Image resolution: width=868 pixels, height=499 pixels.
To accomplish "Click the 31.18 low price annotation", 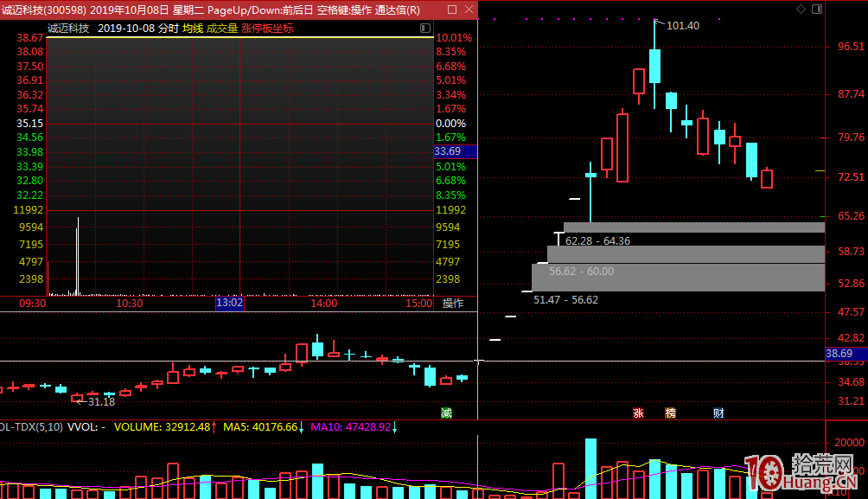I will tap(101, 402).
